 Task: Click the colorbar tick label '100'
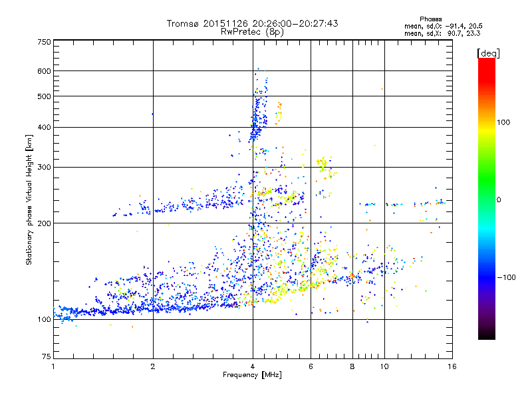coord(503,122)
